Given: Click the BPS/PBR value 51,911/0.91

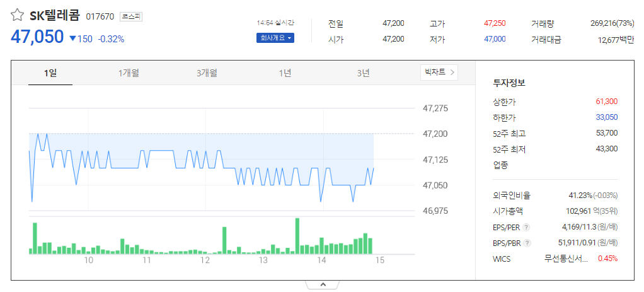Looking at the screenshot, I should 576,243.
